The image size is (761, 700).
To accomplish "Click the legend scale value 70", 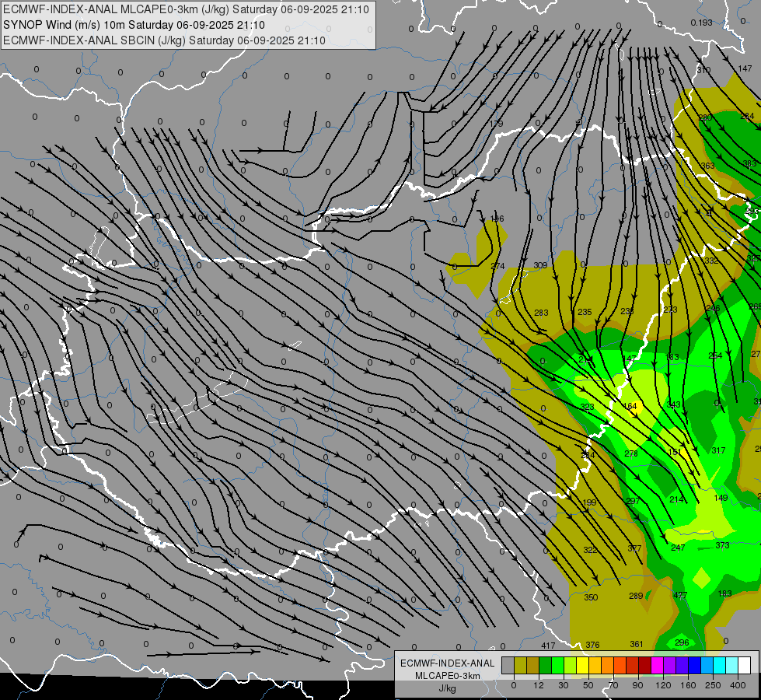I will (x=613, y=685).
